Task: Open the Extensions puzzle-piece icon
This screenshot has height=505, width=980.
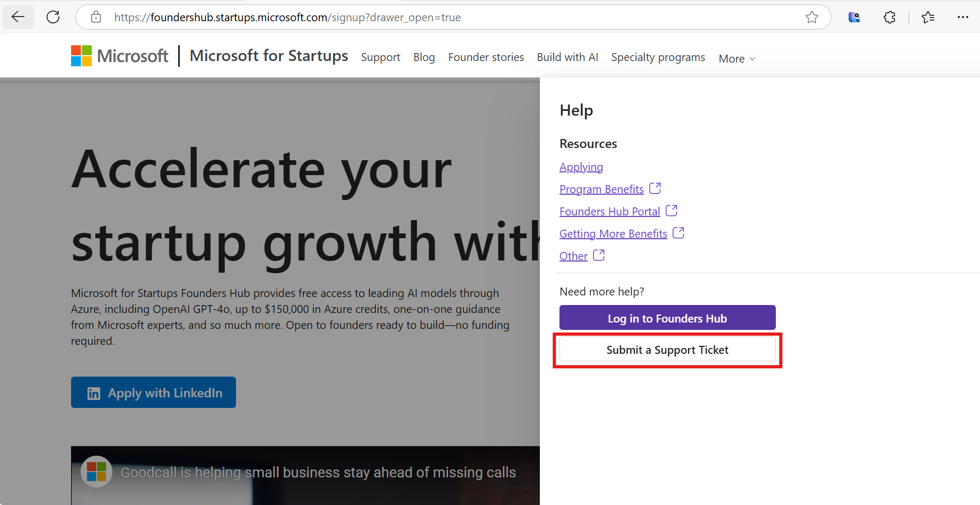Action: click(889, 17)
